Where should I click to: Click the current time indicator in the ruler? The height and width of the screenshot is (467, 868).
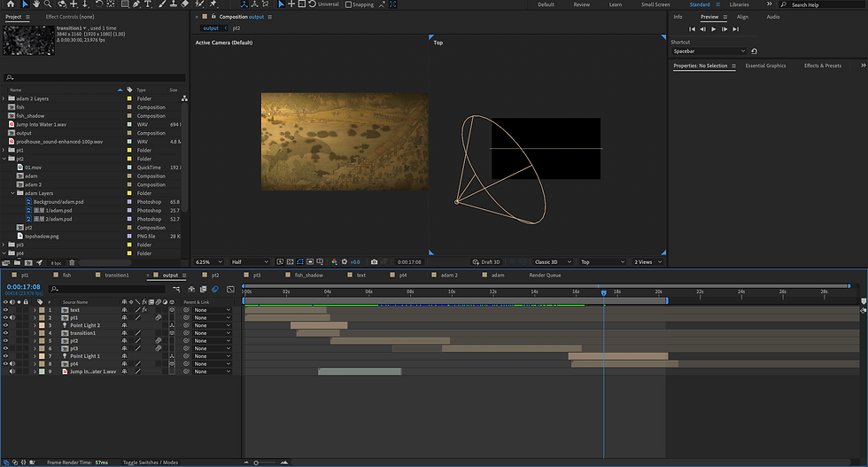pyautogui.click(x=603, y=292)
